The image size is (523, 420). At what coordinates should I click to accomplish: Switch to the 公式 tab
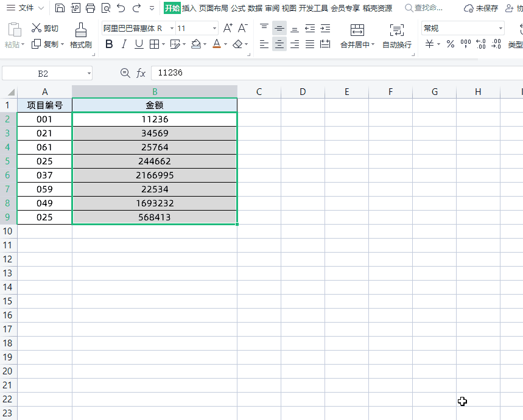pos(238,8)
